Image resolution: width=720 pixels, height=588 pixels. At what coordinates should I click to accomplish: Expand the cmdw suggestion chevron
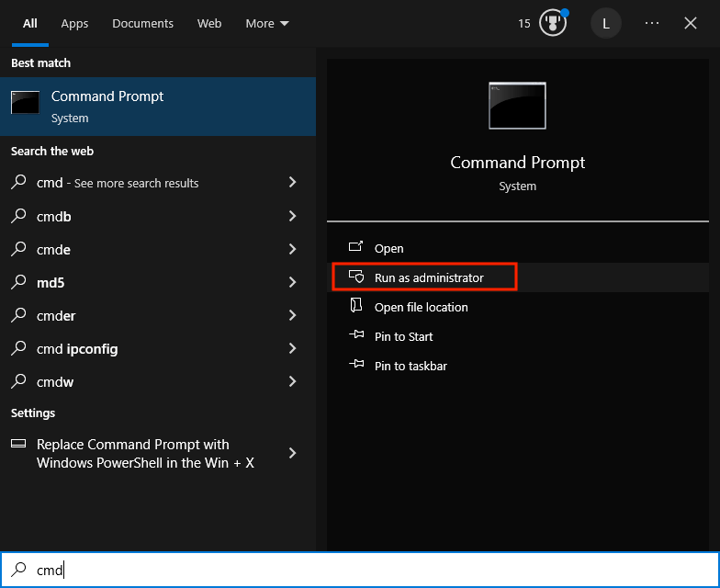pos(292,381)
